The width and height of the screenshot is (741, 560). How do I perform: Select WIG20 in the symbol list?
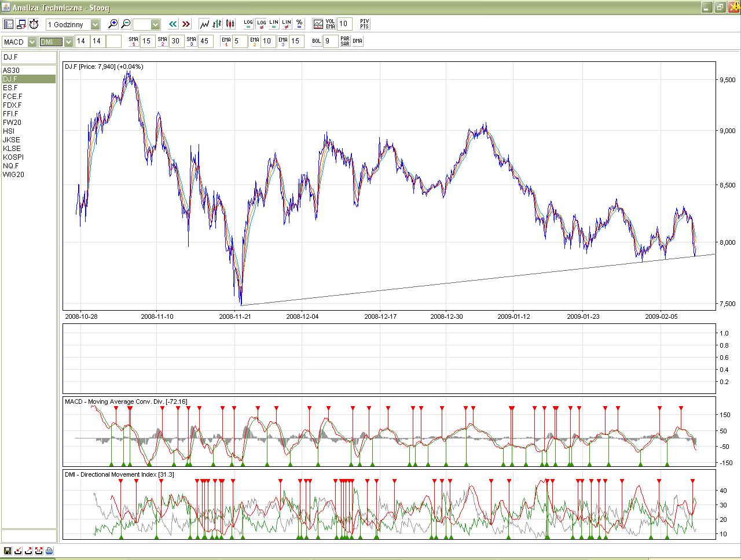pos(13,175)
